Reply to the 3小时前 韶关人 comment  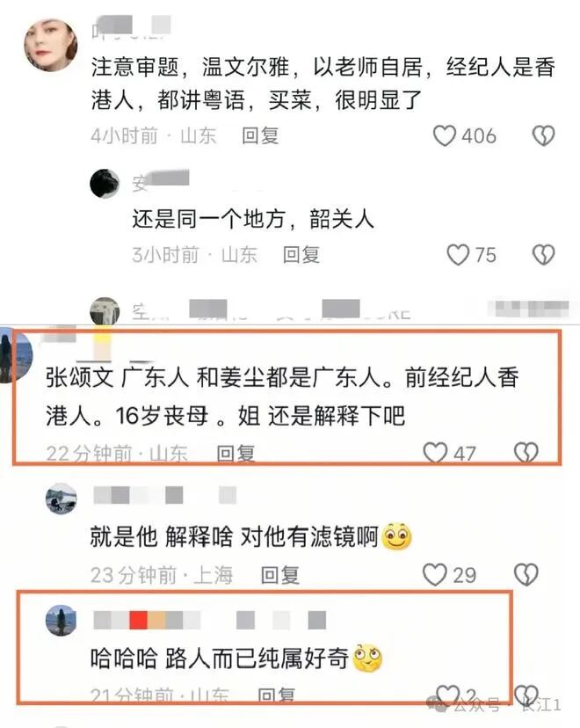coord(301,255)
